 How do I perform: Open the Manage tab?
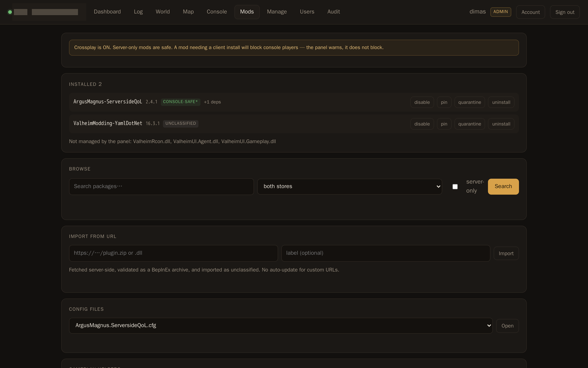click(277, 12)
